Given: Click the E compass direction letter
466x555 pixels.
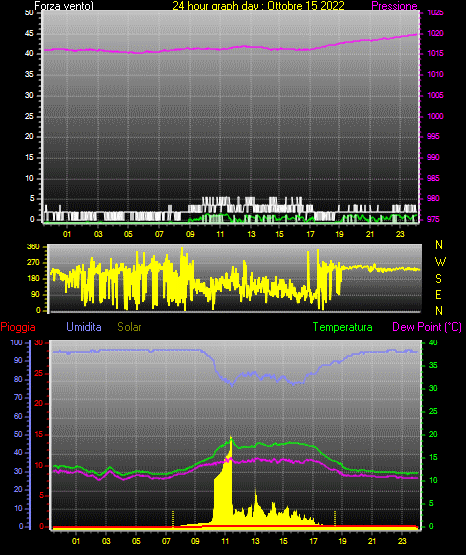Looking at the screenshot, I should pos(438,294).
